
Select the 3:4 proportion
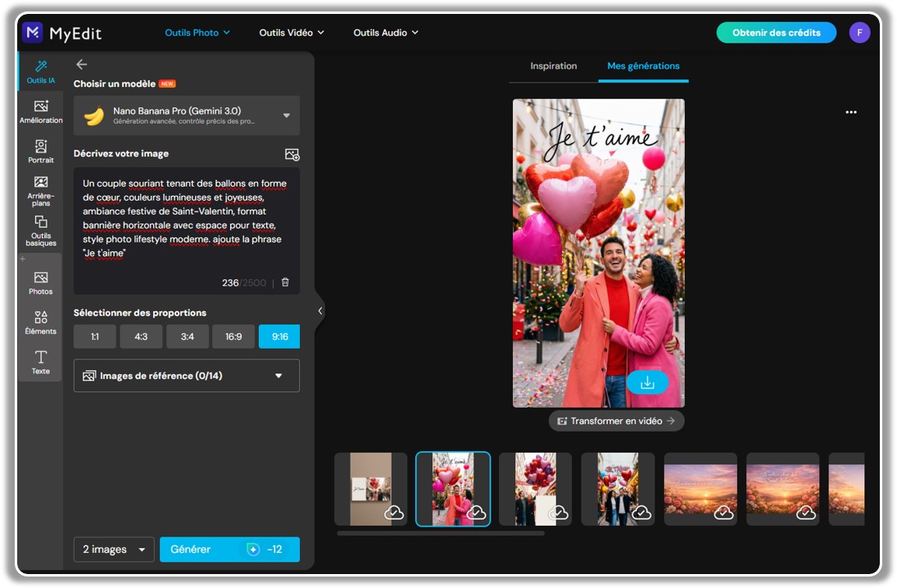coord(187,337)
